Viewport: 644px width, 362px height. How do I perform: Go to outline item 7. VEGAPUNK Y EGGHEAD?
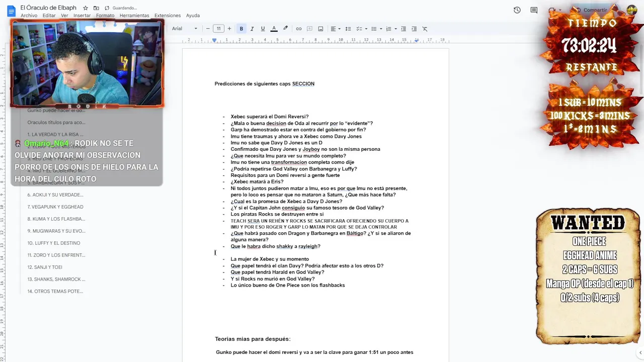tap(55, 207)
